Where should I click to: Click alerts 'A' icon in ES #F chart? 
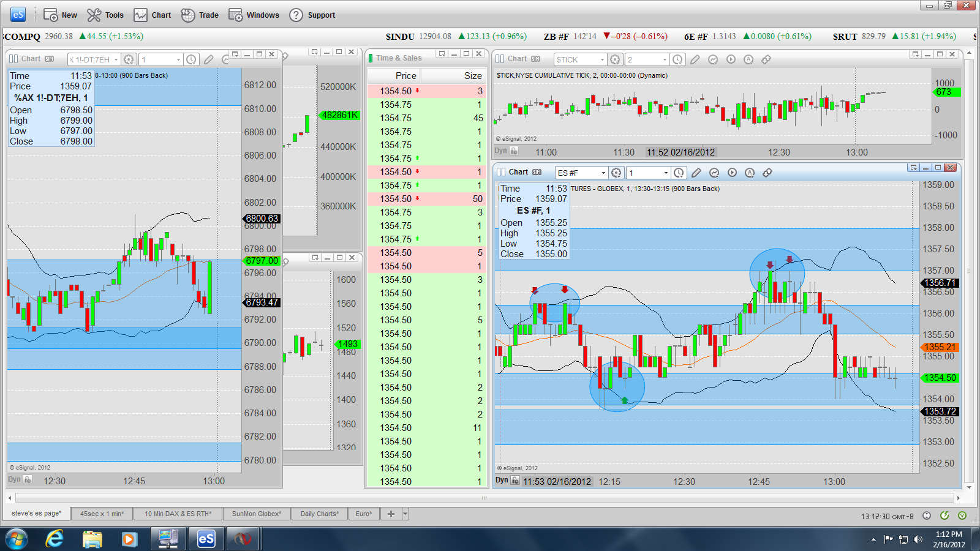[750, 173]
